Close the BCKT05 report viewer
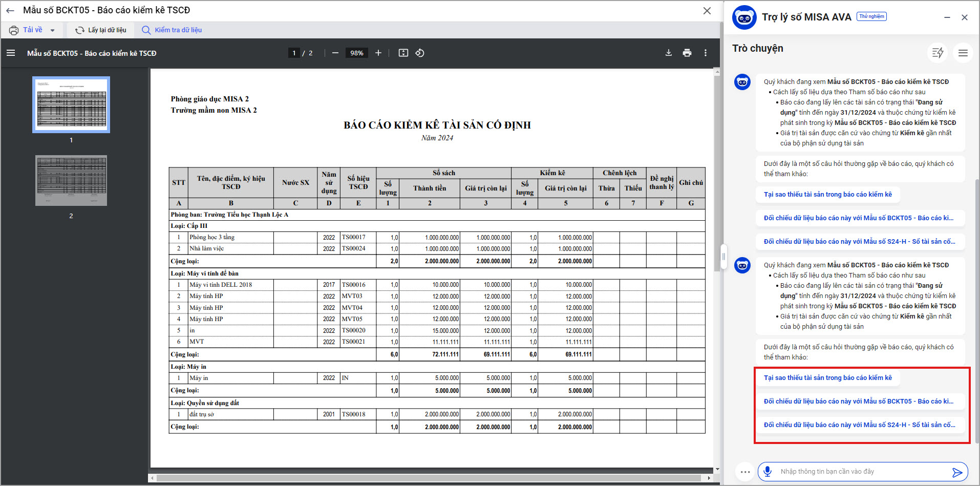Viewport: 980px width, 486px height. (707, 11)
